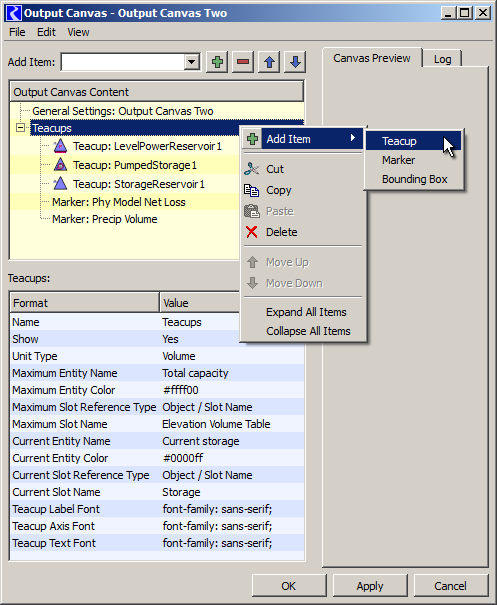Select the PumpedStorage1 teacup icon
Screen dimensions: 497x605
(x=60, y=165)
